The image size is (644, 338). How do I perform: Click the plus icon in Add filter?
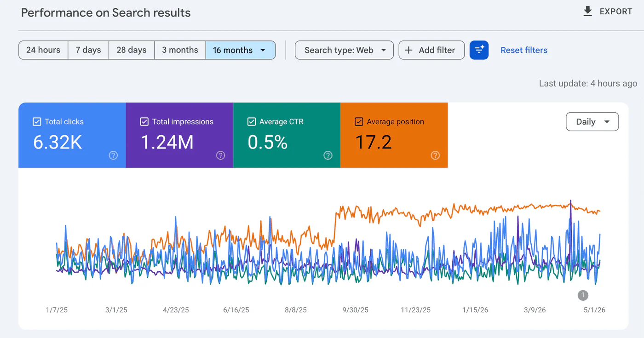pyautogui.click(x=408, y=50)
